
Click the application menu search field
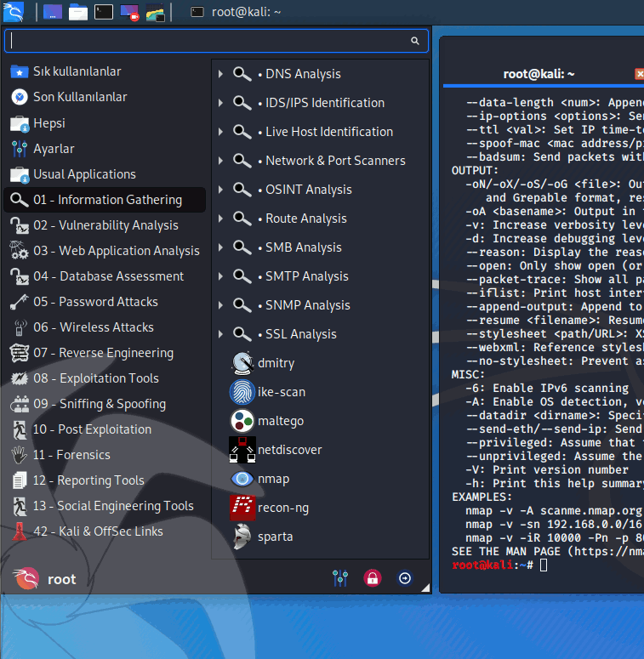point(216,41)
